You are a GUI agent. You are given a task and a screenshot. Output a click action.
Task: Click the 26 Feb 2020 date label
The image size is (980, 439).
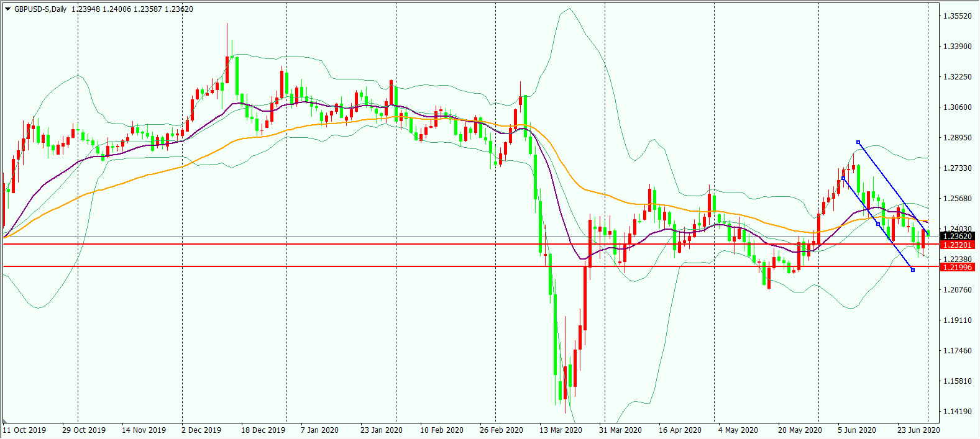pyautogui.click(x=501, y=430)
